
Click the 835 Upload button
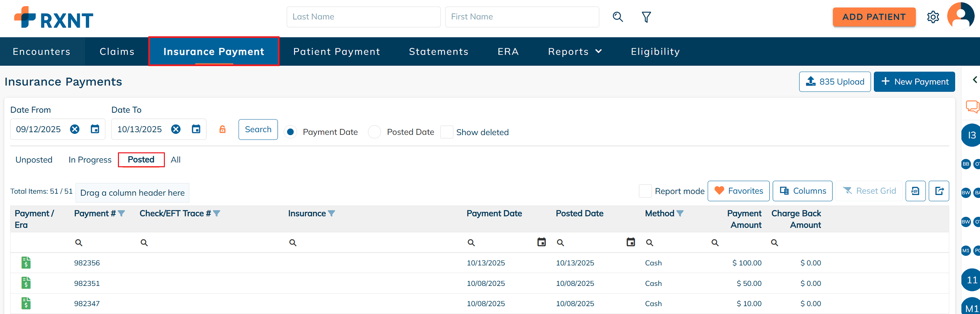pos(835,82)
